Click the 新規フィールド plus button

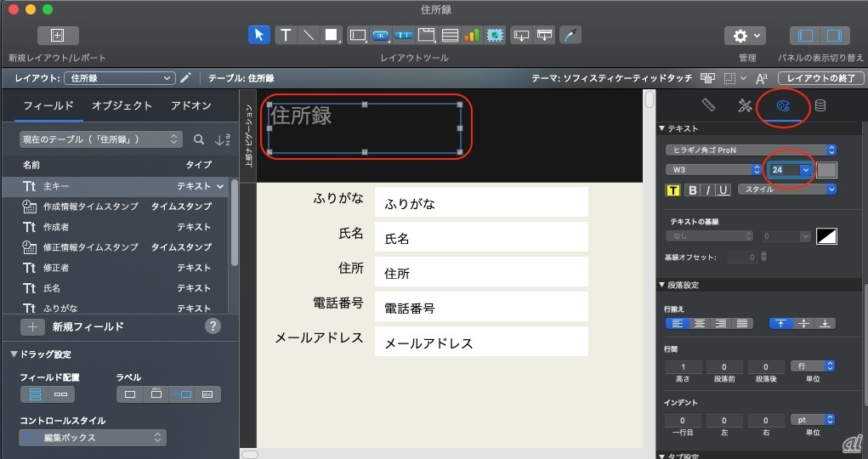click(32, 326)
